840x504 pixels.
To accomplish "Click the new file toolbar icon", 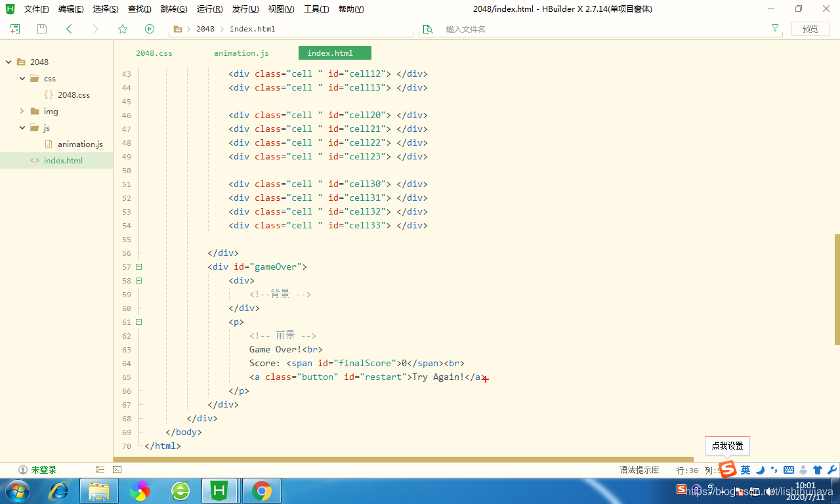I will point(15,29).
